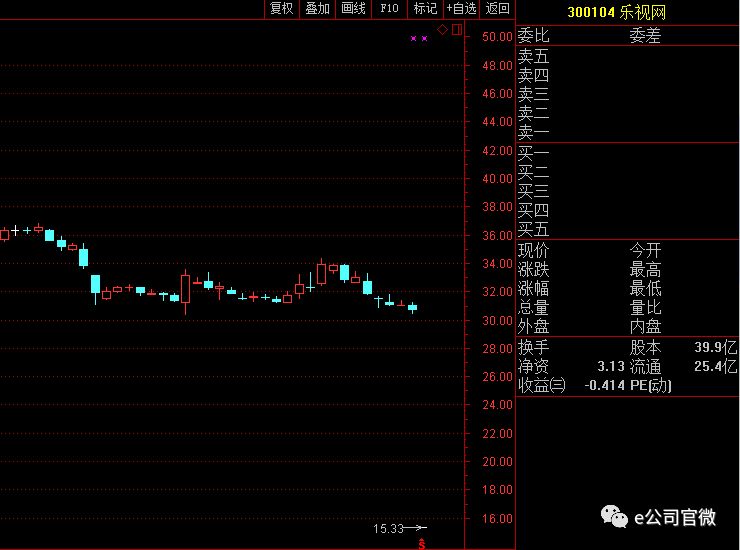Image resolution: width=740 pixels, height=550 pixels.
Task: Select the 卖五 order row
Action: [627, 57]
